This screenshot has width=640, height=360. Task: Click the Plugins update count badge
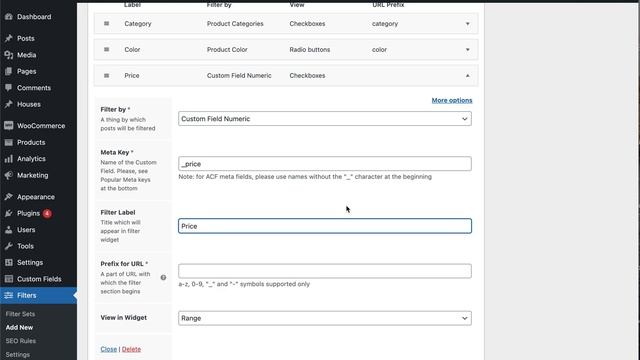pos(47,213)
